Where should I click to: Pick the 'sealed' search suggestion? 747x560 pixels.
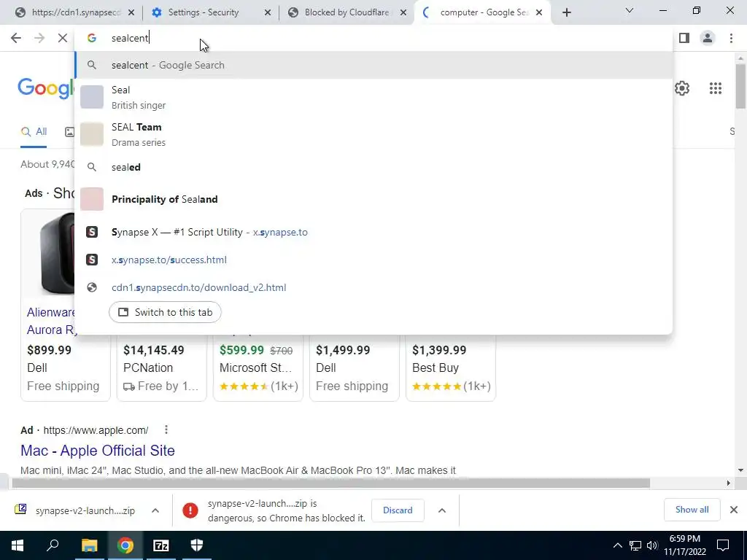point(373,167)
